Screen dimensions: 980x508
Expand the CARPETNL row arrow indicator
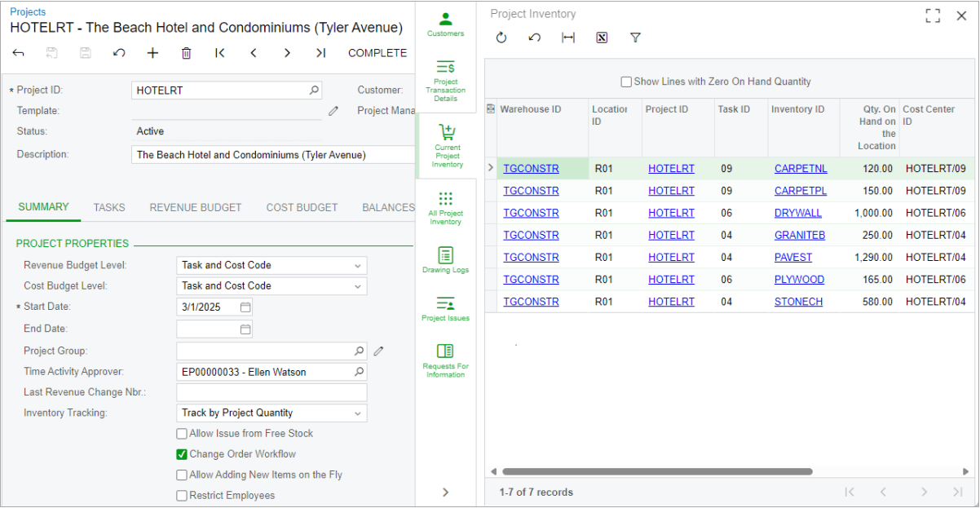[x=491, y=168]
